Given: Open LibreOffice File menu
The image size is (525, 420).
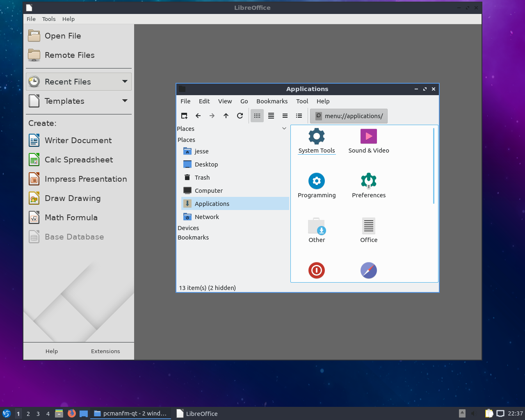Looking at the screenshot, I should pos(31,19).
